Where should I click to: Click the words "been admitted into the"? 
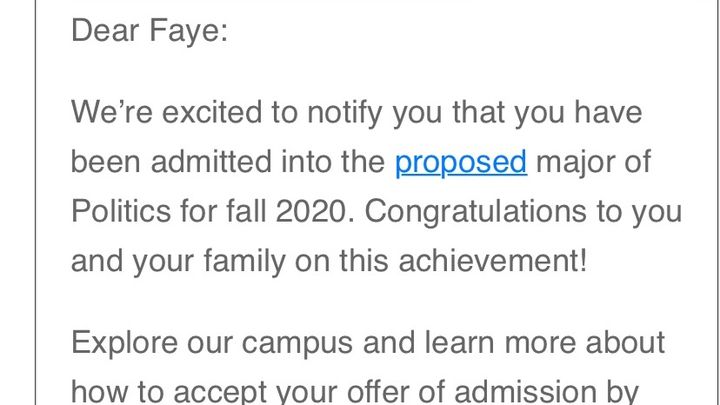pos(228,162)
